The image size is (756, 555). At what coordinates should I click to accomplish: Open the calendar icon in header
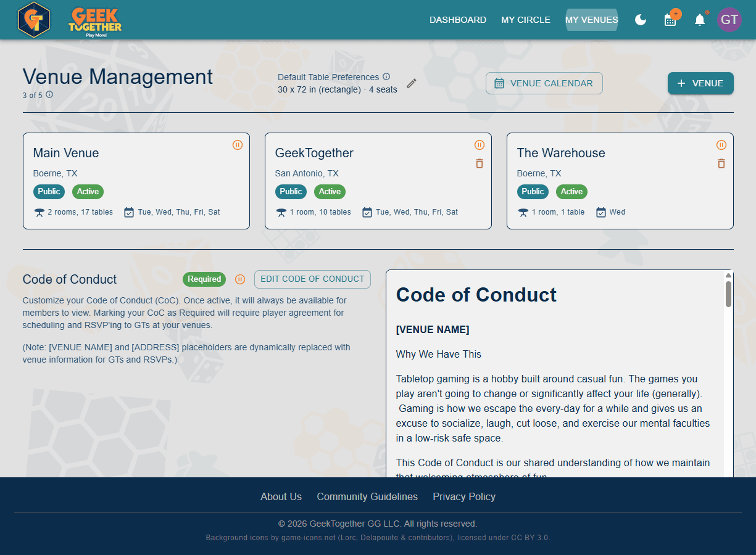[670, 20]
